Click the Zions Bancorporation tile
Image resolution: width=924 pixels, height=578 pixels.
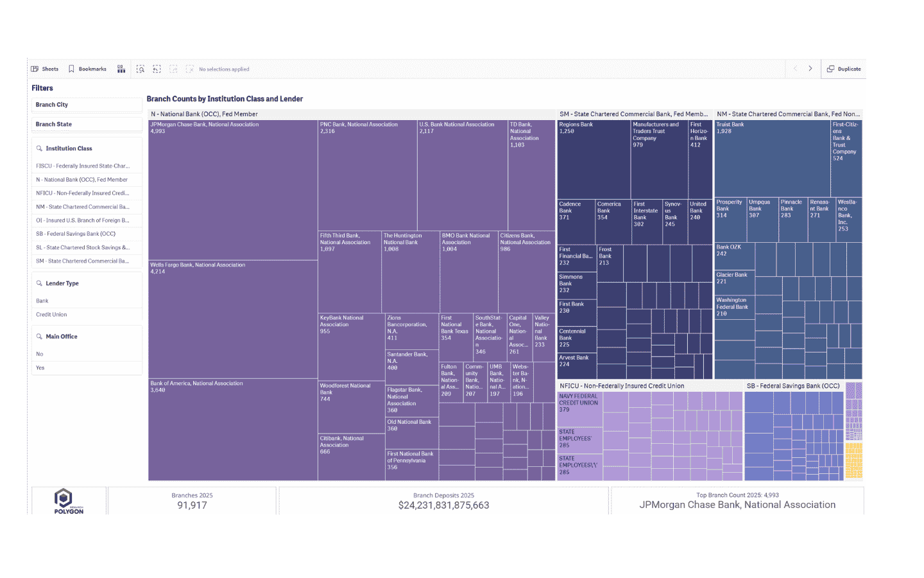[412, 331]
